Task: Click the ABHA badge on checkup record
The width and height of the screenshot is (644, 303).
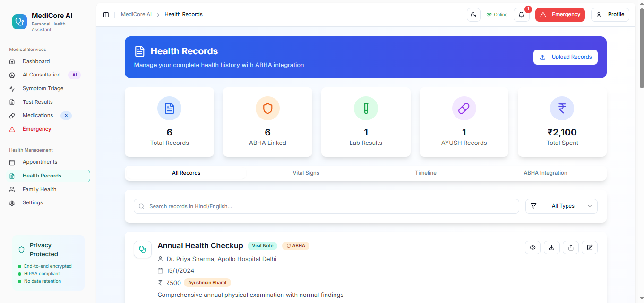Action: (296, 246)
